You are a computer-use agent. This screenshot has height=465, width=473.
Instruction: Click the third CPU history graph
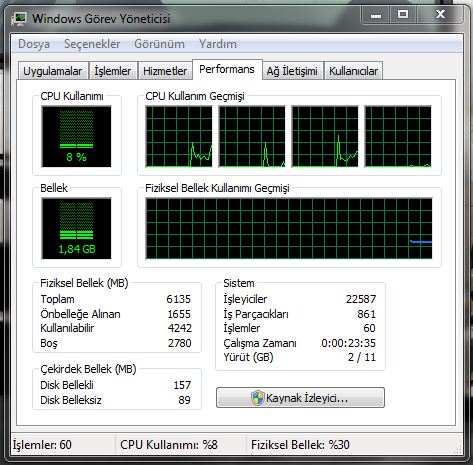tap(325, 137)
